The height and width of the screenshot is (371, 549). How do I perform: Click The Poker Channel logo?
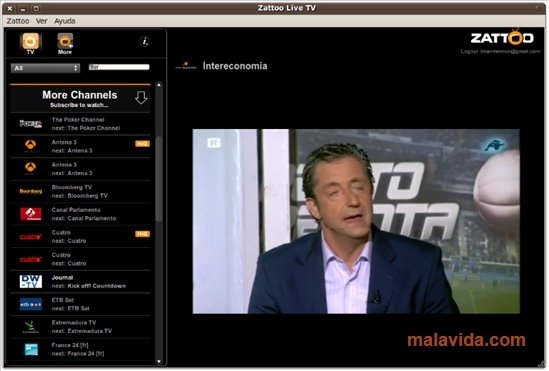[x=31, y=124]
